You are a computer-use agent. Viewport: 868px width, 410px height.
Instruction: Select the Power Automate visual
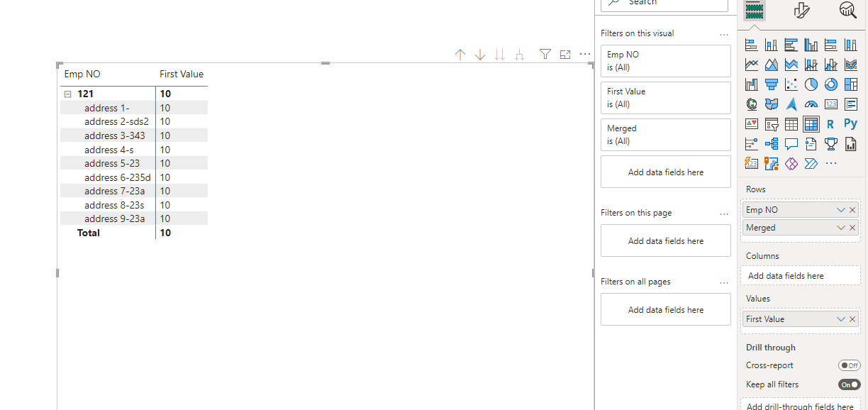coord(811,164)
